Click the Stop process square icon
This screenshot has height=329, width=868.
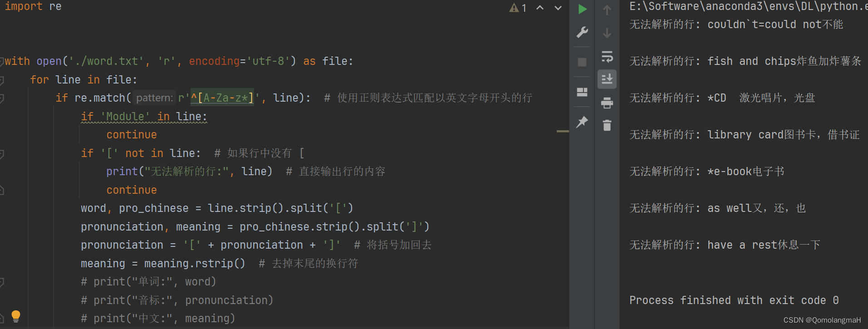click(582, 62)
